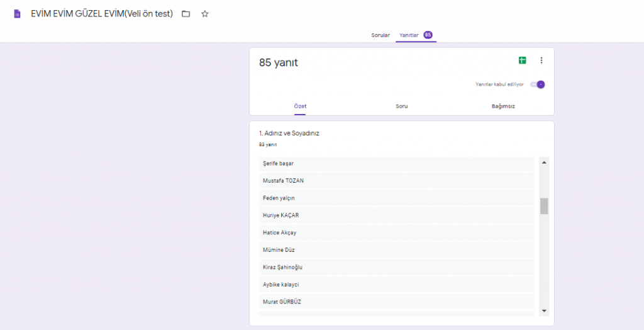Viewport: 644px width, 330px height.
Task: Select the Yanıtlar tab
Action: [x=409, y=35]
